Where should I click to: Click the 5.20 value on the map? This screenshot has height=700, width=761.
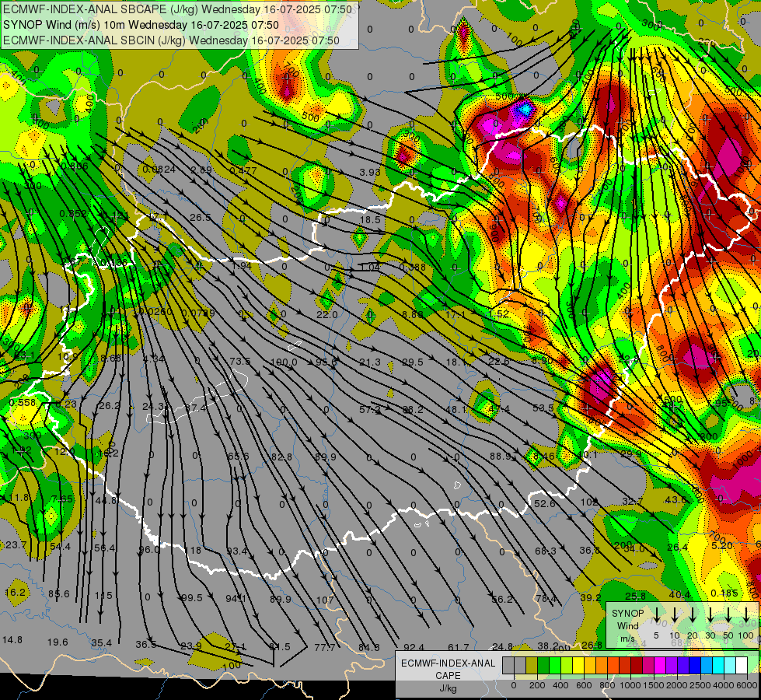[722, 545]
